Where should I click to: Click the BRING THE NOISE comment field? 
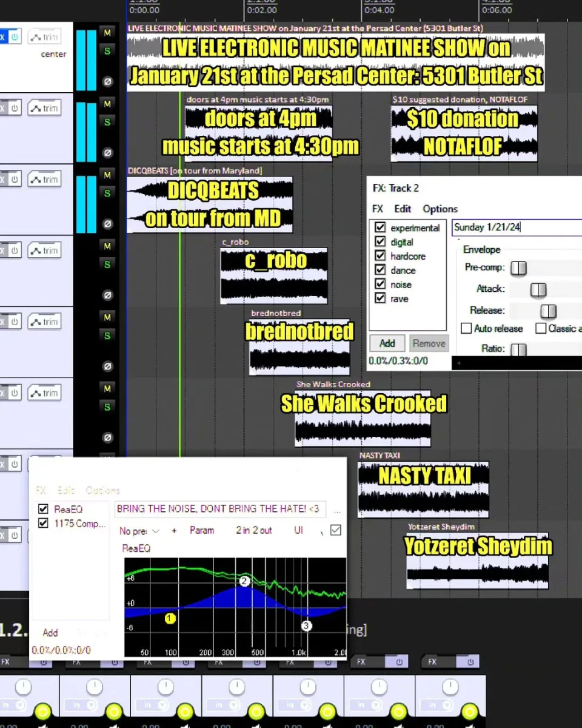[x=221, y=509]
